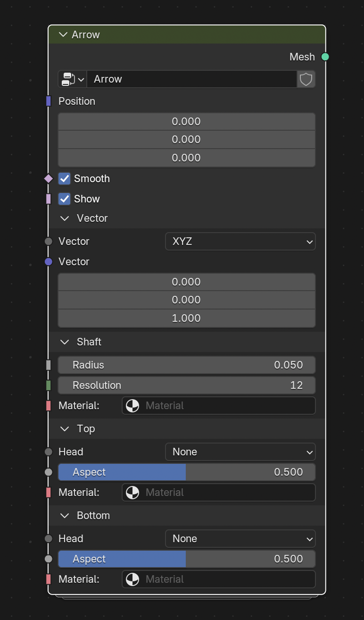Click the node group browse icon
Image resolution: width=364 pixels, height=620 pixels.
coord(72,79)
